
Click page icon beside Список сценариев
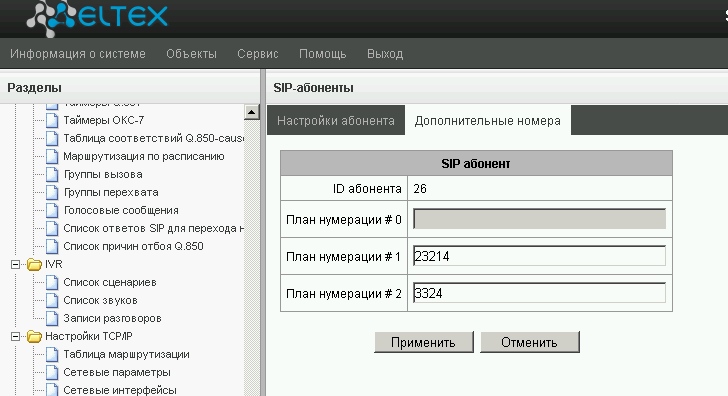click(x=52, y=282)
